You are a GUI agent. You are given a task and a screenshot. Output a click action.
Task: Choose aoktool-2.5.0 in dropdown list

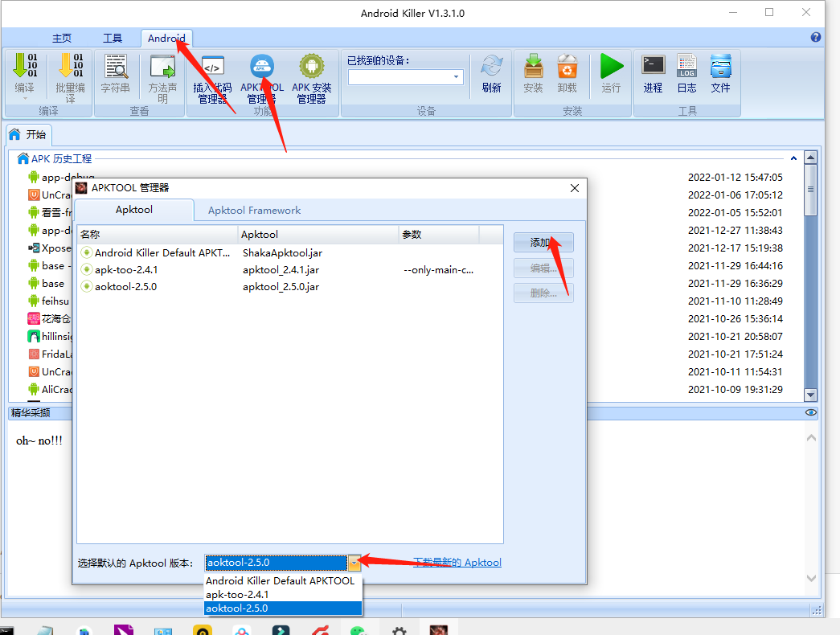[x=283, y=608]
